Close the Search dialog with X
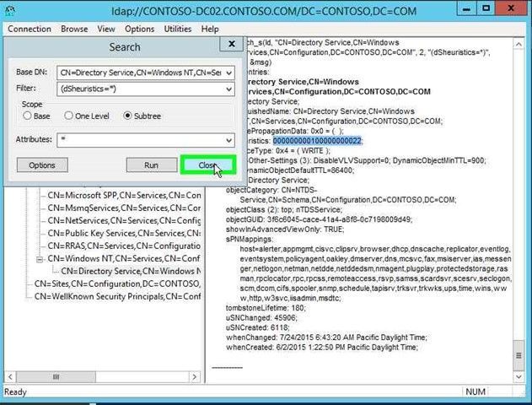532x405 pixels. [231, 44]
